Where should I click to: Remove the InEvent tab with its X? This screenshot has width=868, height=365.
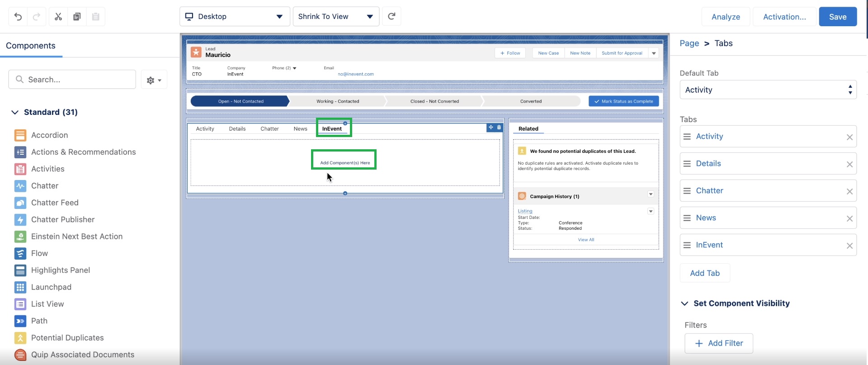tap(849, 246)
